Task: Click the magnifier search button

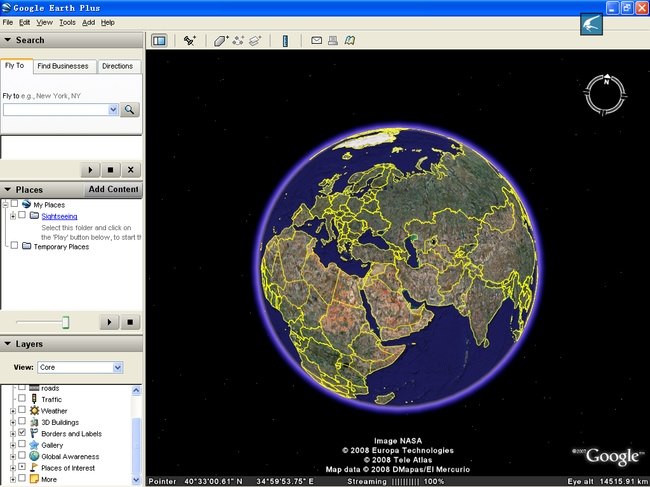Action: tap(130, 109)
